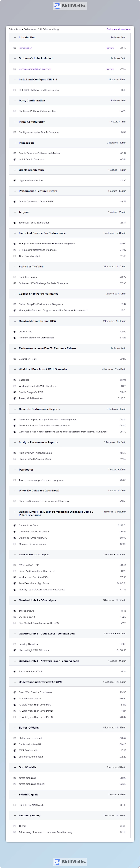Click Quadro Limb 2 - OS analysis header
The height and width of the screenshot is (868, 140).
[70, 600]
